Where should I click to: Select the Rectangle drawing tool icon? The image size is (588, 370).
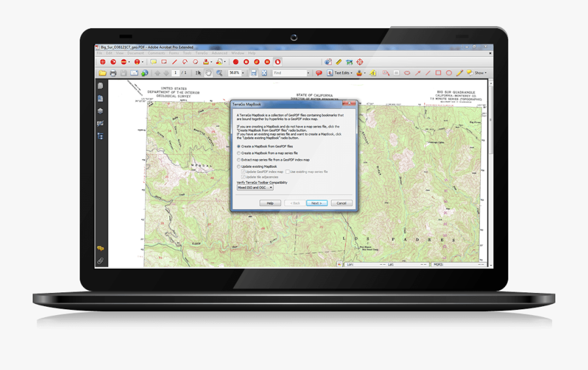pos(438,73)
